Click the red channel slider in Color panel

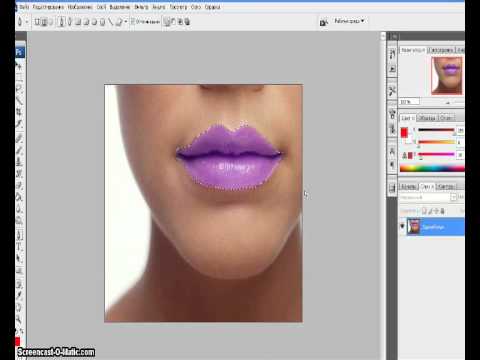(437, 130)
